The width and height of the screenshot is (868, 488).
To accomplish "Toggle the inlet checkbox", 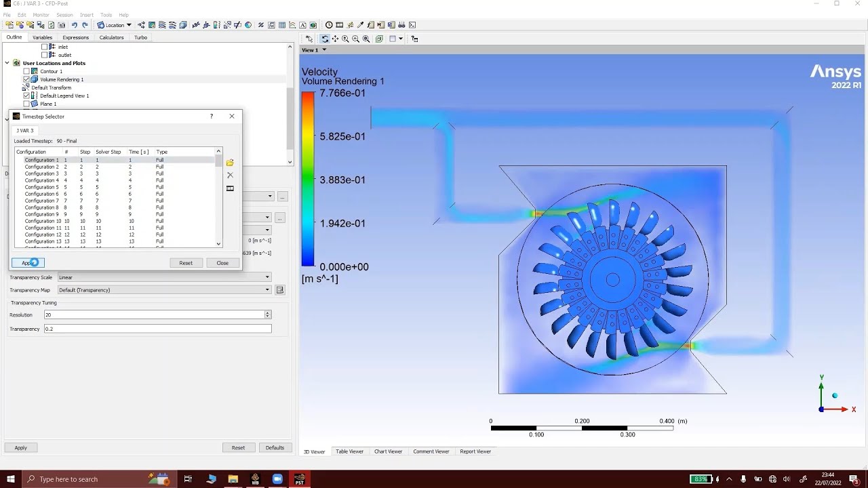I will point(45,47).
